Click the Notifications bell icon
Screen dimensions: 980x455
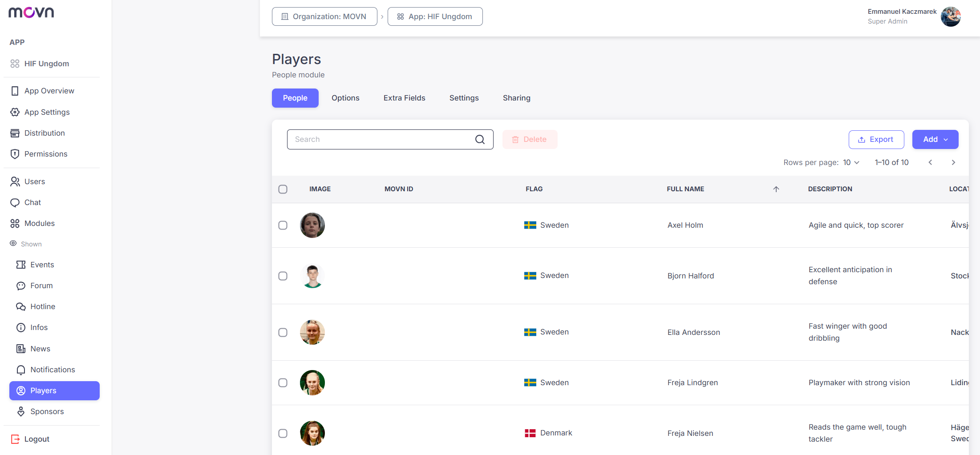tap(21, 370)
